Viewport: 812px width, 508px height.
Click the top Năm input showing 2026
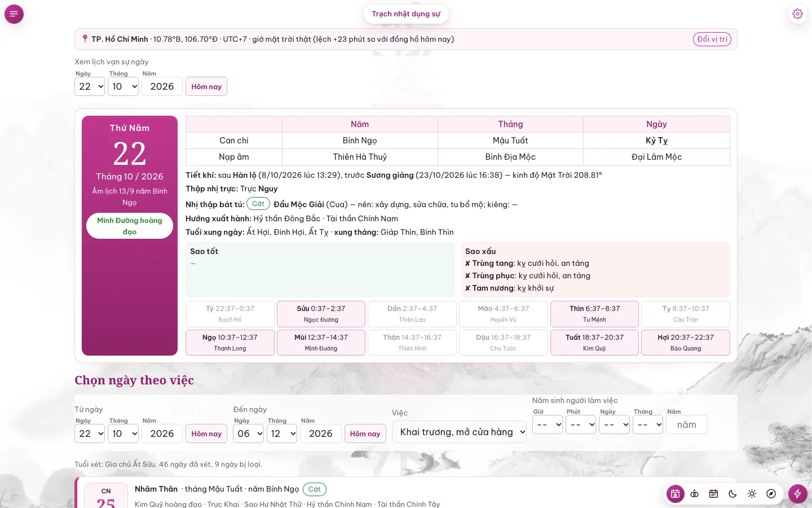[x=162, y=86]
